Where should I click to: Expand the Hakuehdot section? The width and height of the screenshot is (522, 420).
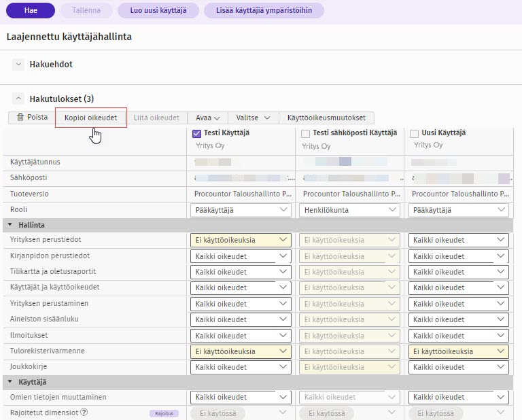point(18,65)
